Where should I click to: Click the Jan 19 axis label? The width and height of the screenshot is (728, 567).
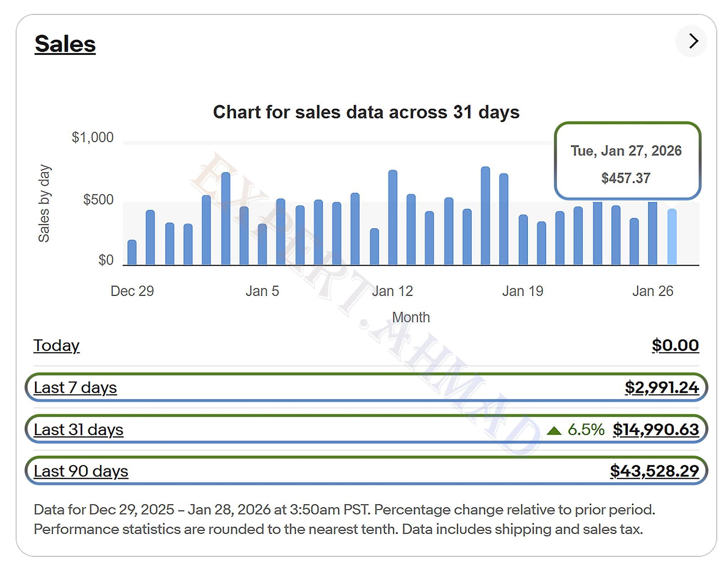523,291
